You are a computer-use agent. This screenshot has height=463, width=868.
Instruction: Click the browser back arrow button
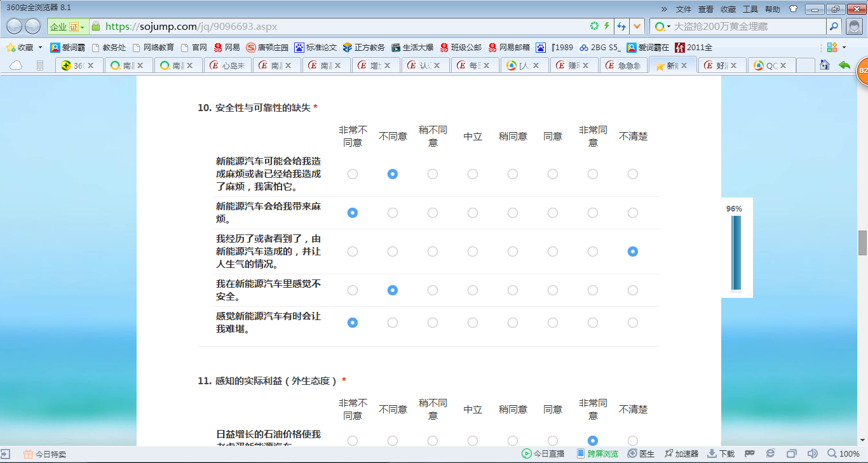pos(14,26)
